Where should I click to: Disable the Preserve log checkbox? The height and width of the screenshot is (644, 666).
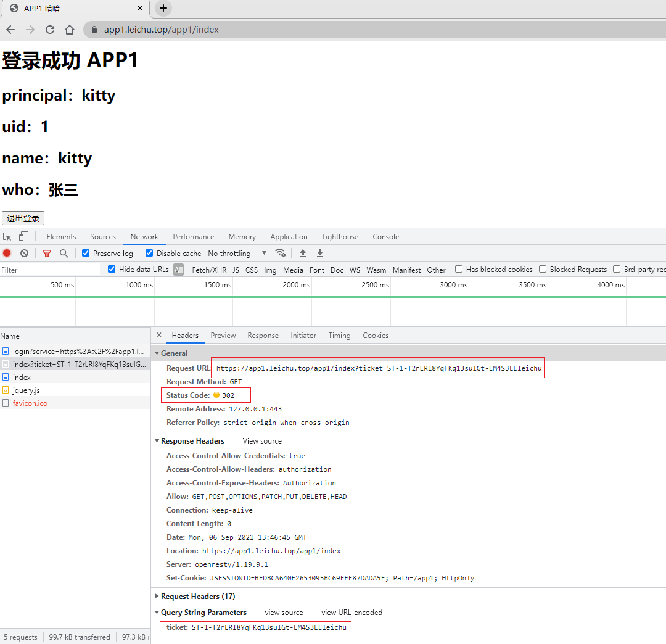pyautogui.click(x=86, y=253)
